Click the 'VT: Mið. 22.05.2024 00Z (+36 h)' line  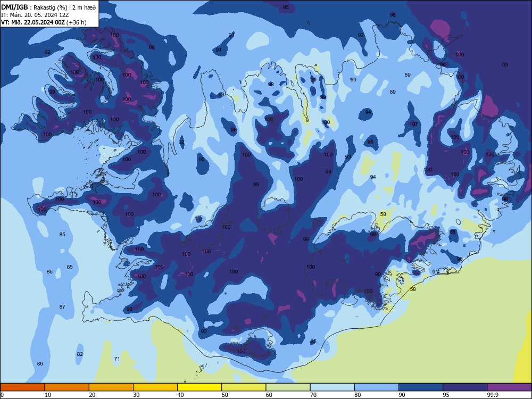pos(44,22)
